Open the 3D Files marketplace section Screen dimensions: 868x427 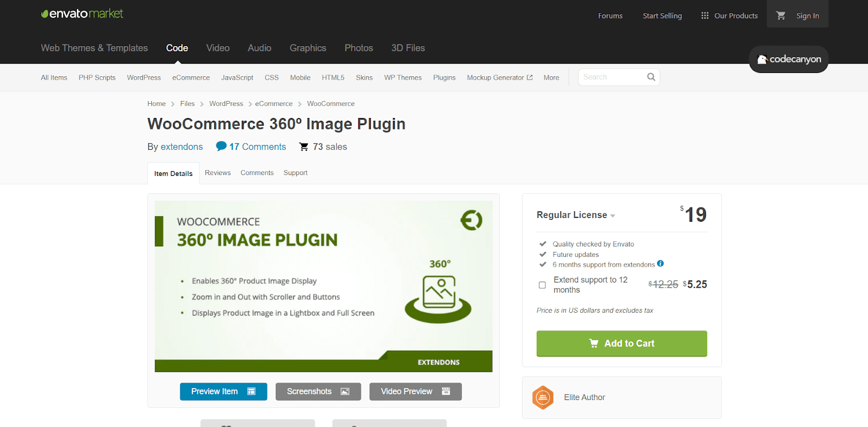click(408, 48)
